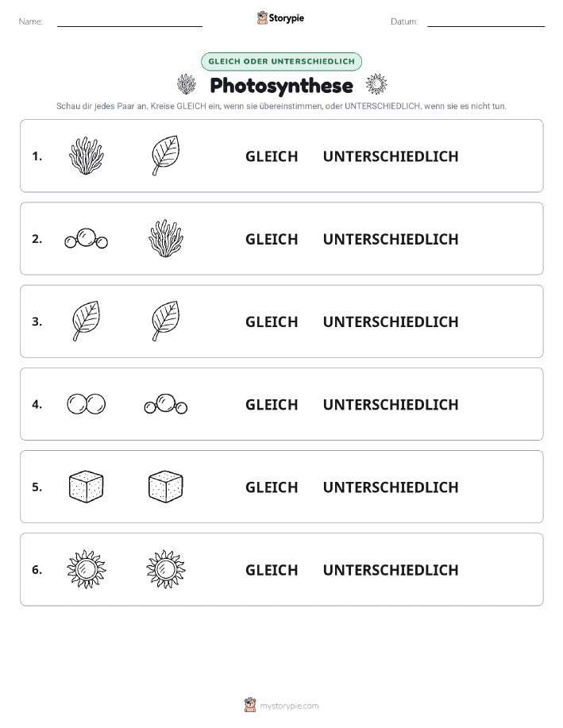Open the mystorypie.com footer link
The image size is (563, 728).
coord(281,705)
